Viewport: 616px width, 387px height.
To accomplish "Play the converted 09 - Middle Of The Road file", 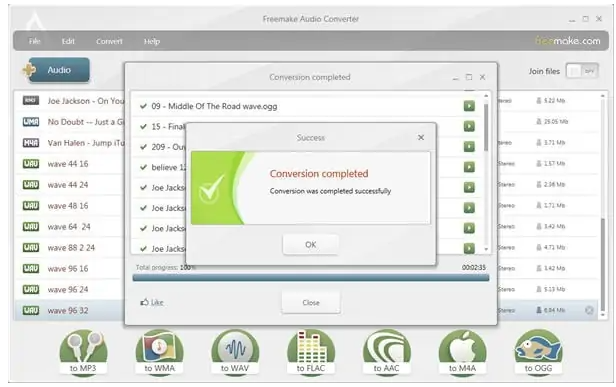I will point(469,106).
